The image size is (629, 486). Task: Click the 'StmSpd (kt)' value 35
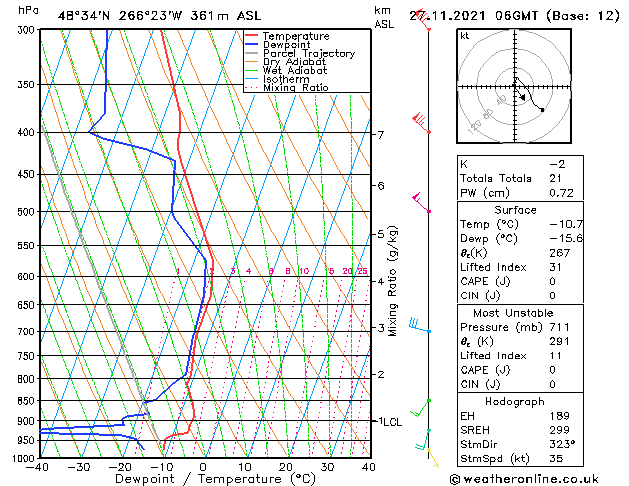point(556,459)
